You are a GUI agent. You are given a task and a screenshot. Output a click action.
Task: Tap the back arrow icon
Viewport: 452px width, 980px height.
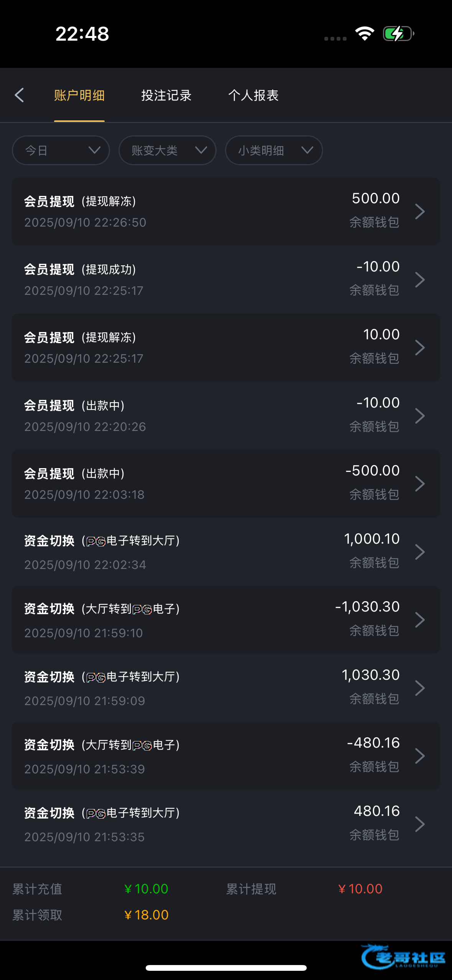pos(20,95)
